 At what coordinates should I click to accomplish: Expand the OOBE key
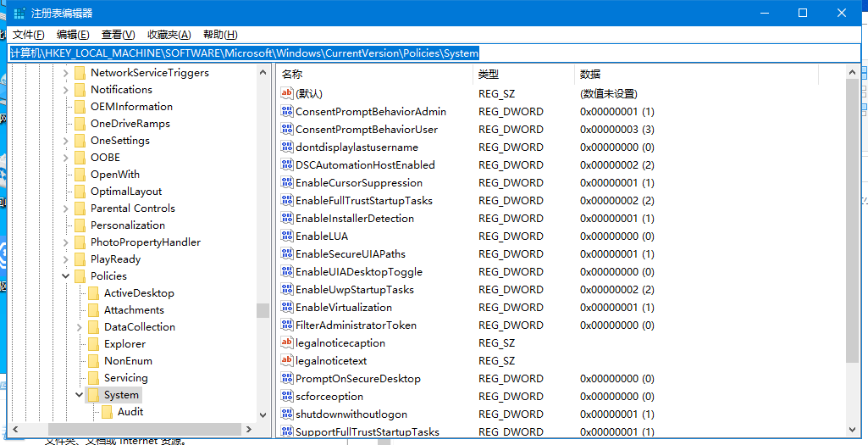tap(66, 158)
